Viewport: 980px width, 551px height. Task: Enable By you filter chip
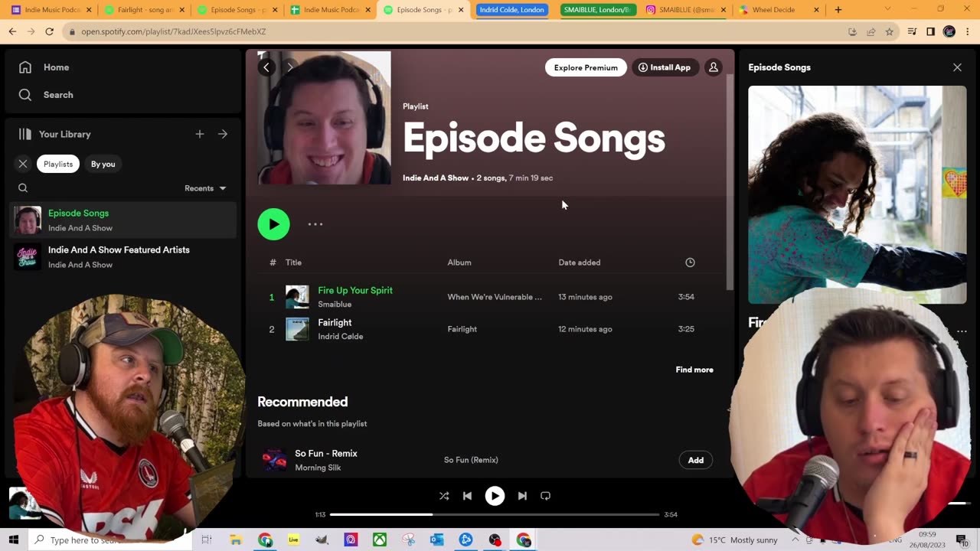[103, 164]
